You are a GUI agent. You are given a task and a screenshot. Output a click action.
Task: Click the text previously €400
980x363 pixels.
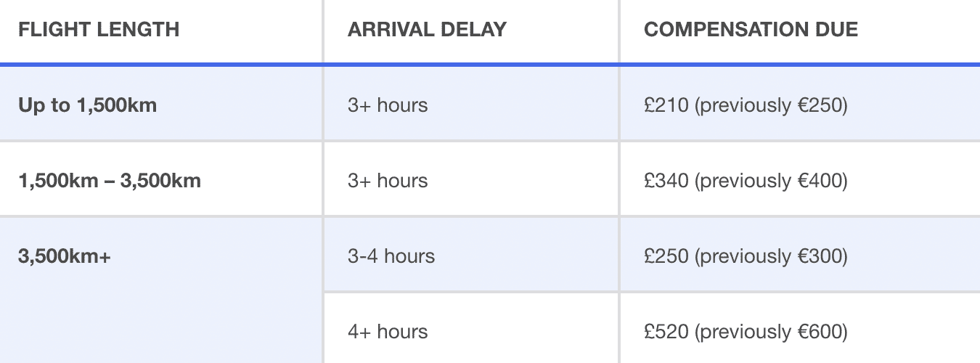coord(771,181)
